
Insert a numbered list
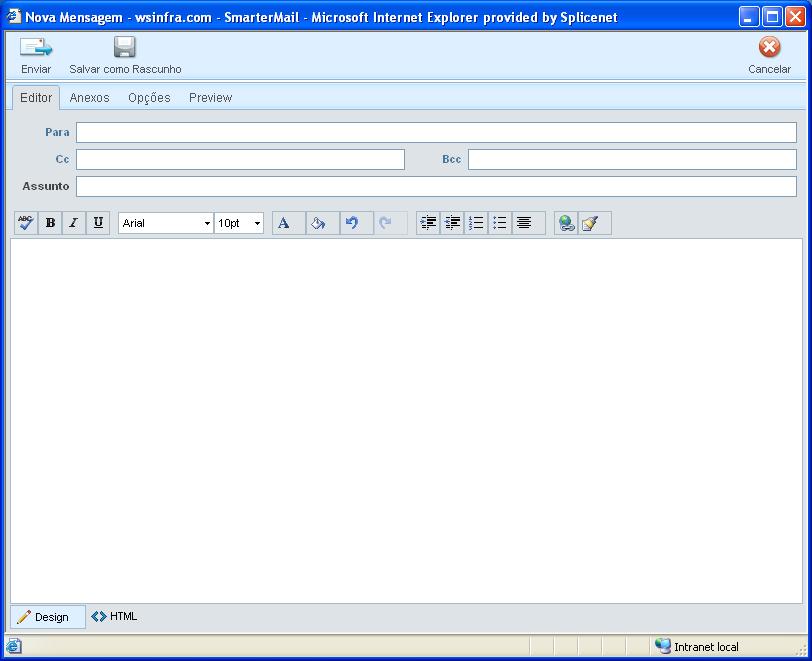(476, 223)
